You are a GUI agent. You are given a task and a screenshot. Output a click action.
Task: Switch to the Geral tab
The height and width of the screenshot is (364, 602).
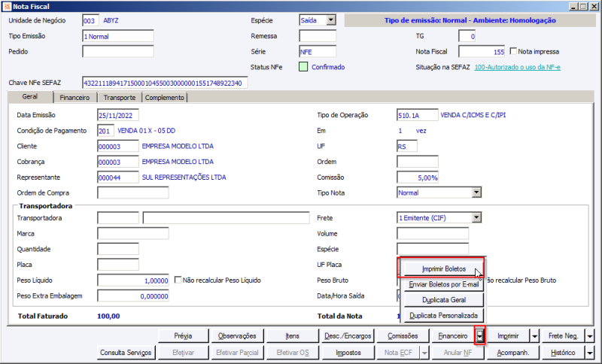tap(30, 97)
